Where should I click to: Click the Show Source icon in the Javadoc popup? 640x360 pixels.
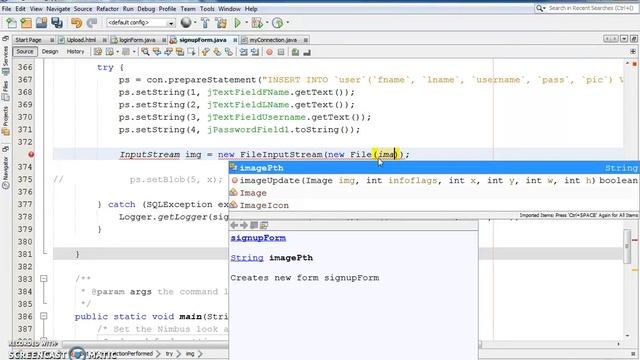[264, 225]
